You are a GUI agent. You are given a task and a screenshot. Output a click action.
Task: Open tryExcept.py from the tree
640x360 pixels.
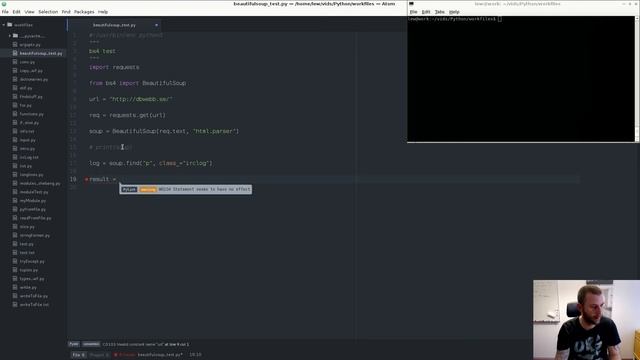[x=32, y=261]
